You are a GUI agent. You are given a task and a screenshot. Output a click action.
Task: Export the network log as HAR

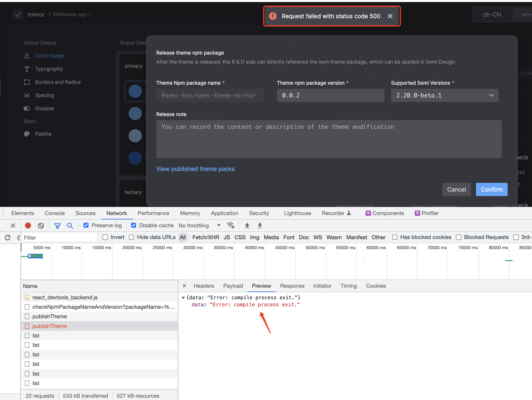(260, 225)
